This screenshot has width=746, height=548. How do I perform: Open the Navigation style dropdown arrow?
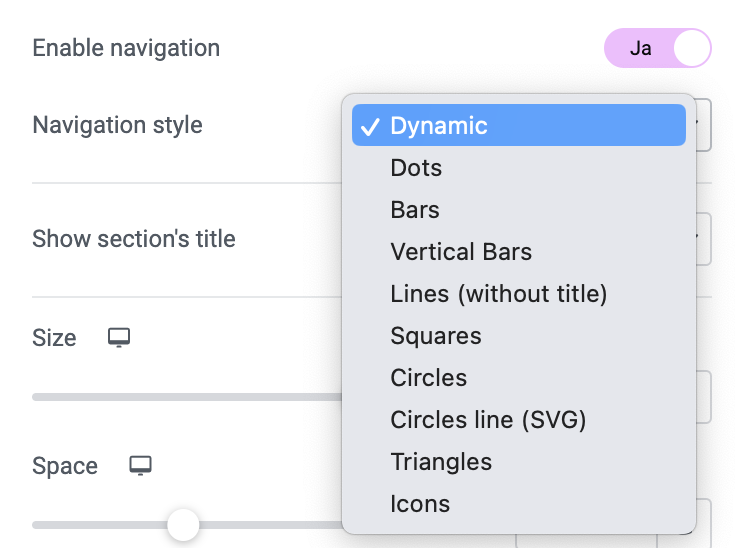(704, 125)
